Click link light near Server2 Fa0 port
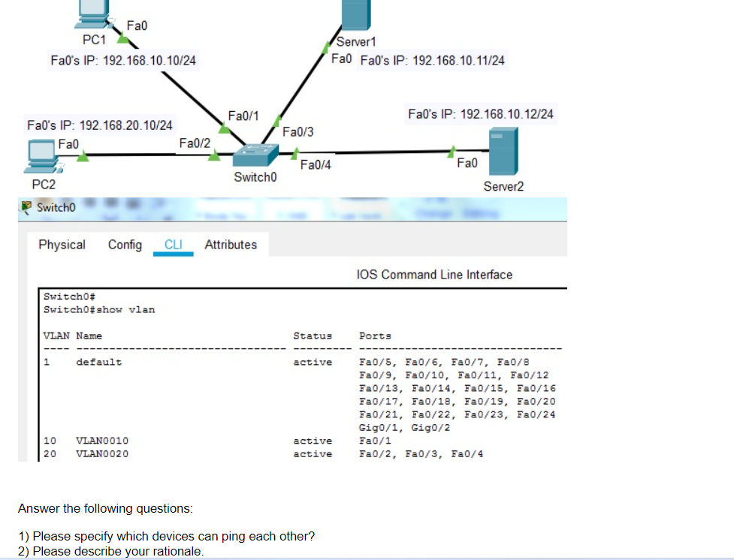734x560 pixels. [452, 151]
